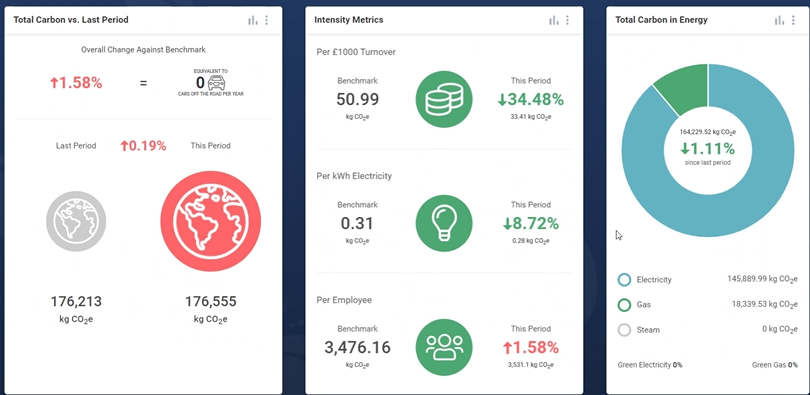Viewport: 810px width, 395px height.
Task: Click the 34.48% turnover reduction figure
Action: [531, 100]
